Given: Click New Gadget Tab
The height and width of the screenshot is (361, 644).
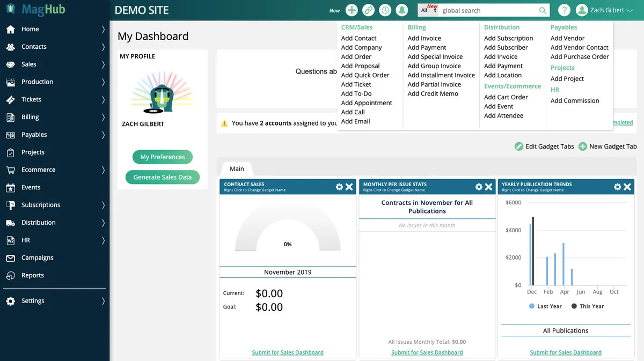Looking at the screenshot, I should tap(608, 146).
